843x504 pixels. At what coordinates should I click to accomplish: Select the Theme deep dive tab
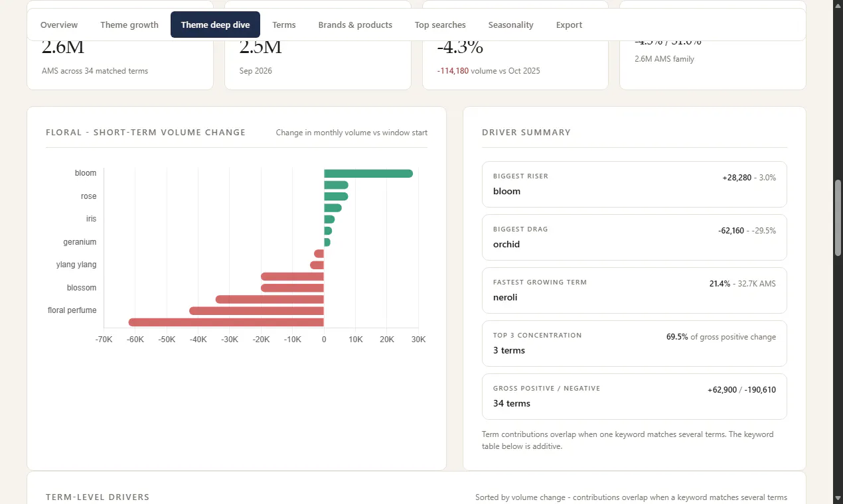tap(215, 25)
